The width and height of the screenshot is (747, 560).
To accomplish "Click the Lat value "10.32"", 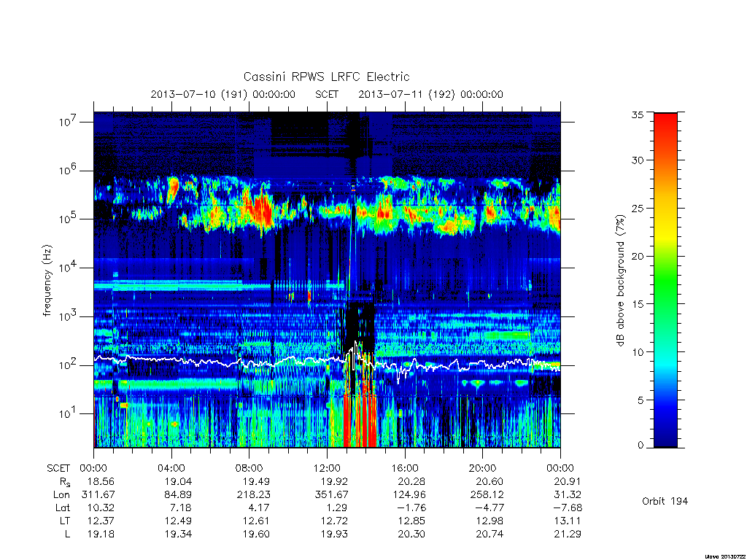I will (x=101, y=507).
